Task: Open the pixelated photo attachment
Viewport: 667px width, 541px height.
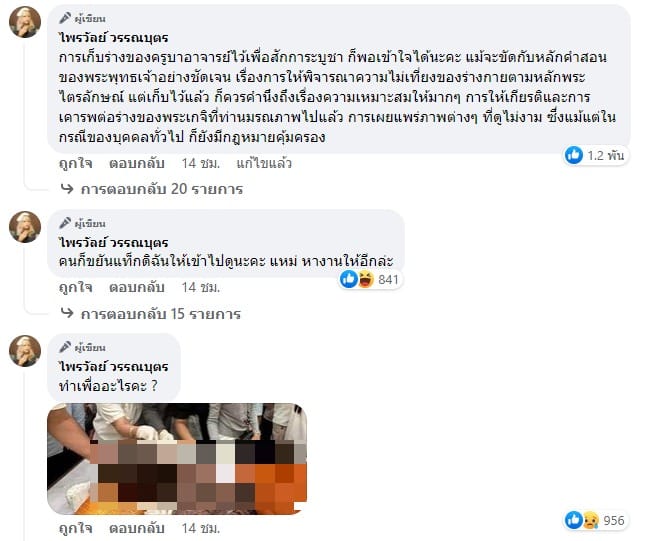Action: point(177,458)
